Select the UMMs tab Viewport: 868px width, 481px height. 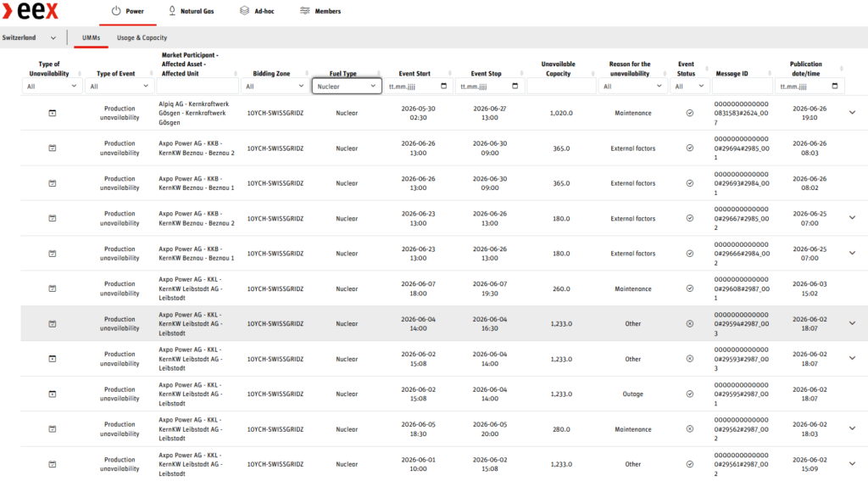(x=92, y=37)
